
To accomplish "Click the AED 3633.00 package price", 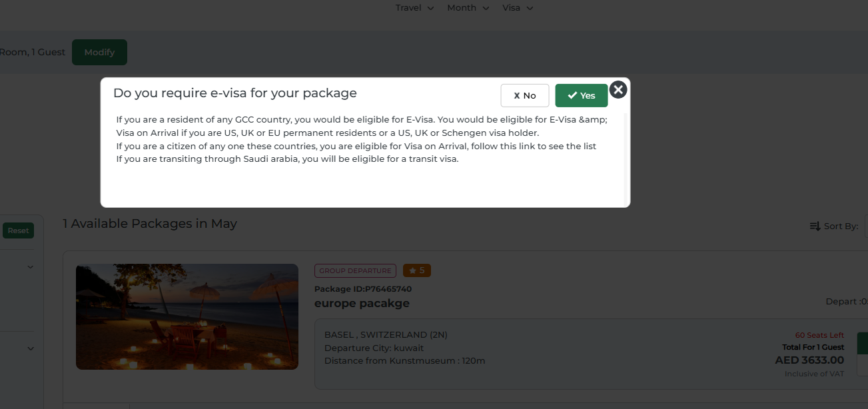I will (x=809, y=360).
